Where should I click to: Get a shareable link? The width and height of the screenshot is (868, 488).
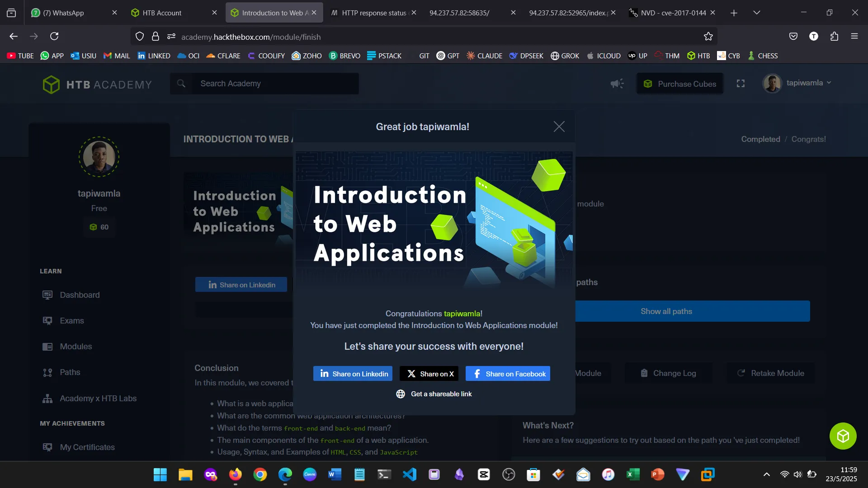pyautogui.click(x=434, y=394)
